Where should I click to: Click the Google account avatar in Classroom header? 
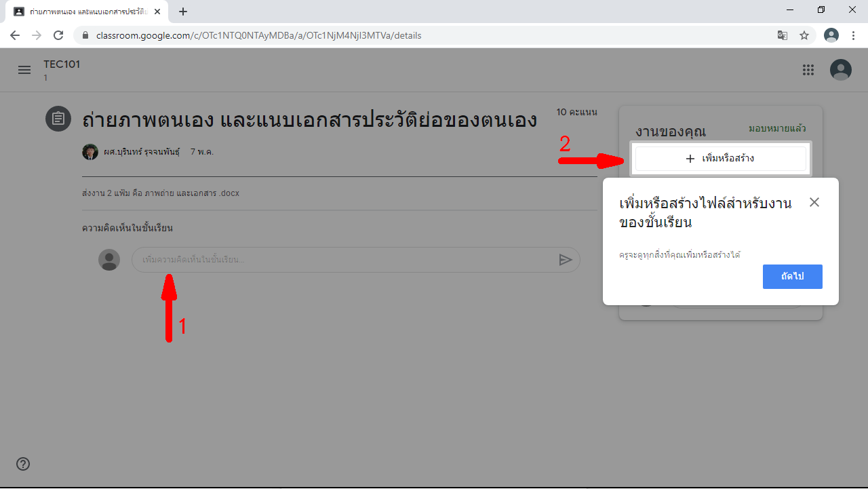[841, 70]
